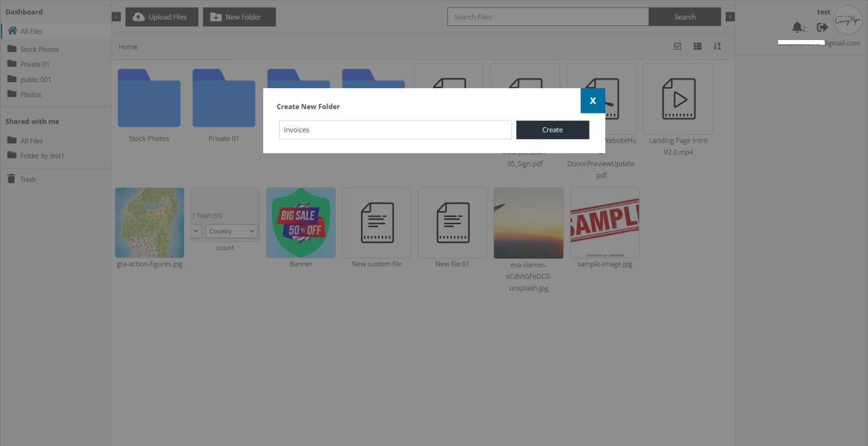
Task: Click the Dashboard heading
Action: click(24, 12)
